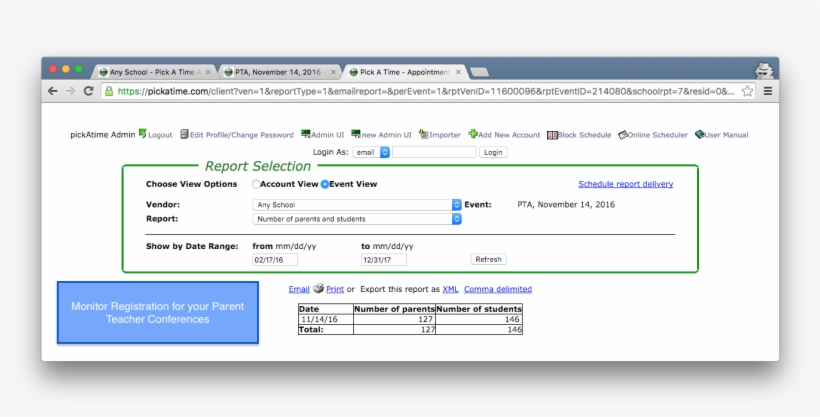Viewport: 820px width, 417px height.
Task: Bookmark page with the star icon
Action: pyautogui.click(x=747, y=91)
